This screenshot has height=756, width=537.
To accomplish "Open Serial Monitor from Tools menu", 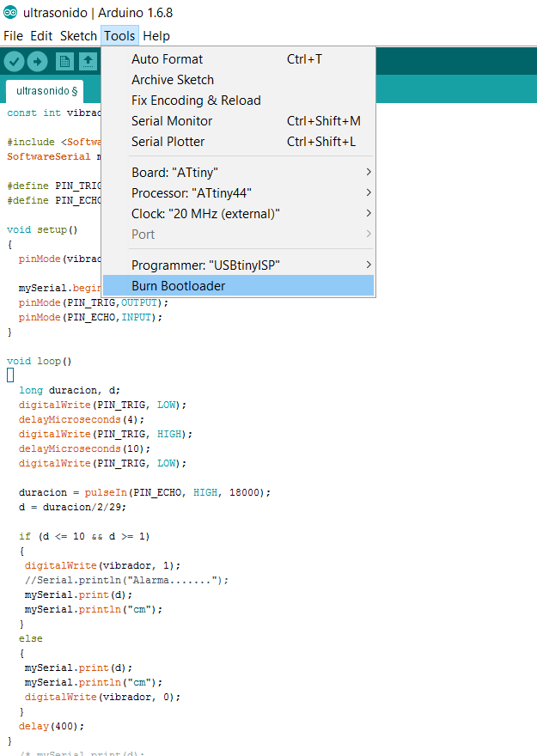I will point(239,121).
